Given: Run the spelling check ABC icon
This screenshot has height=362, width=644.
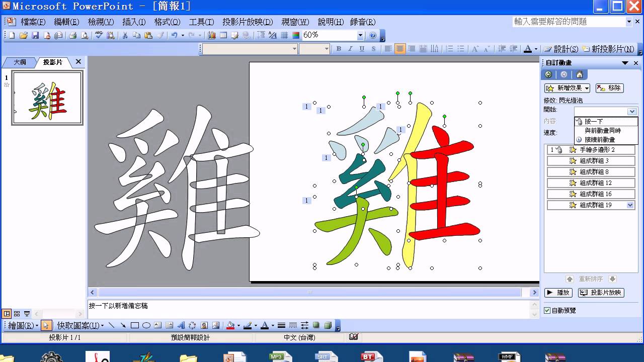Looking at the screenshot, I should coord(99,35).
